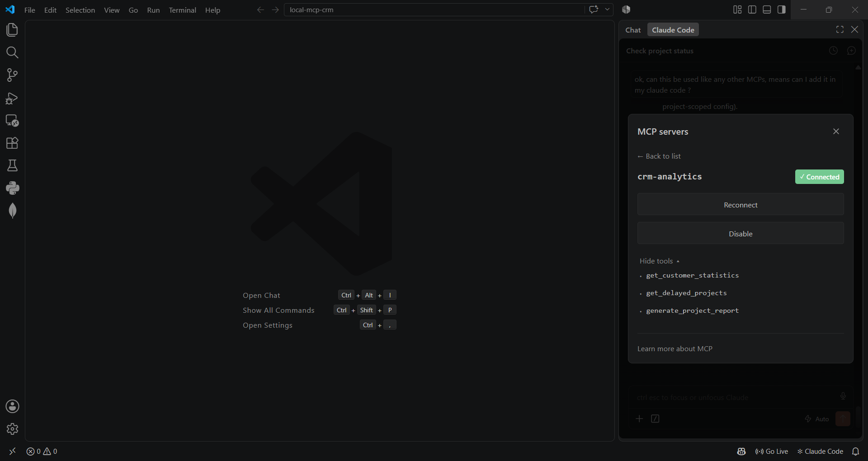868x461 pixels.
Task: Open Learn more about MCP link
Action: coord(675,348)
